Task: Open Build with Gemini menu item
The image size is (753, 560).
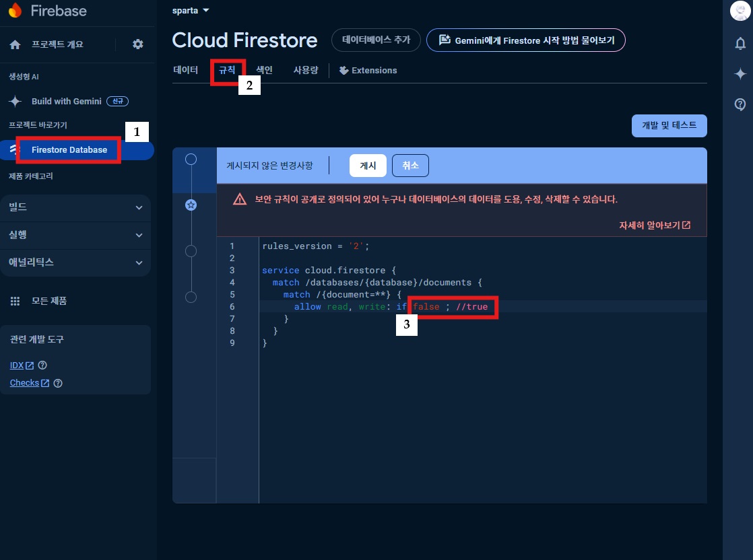Action: click(66, 101)
